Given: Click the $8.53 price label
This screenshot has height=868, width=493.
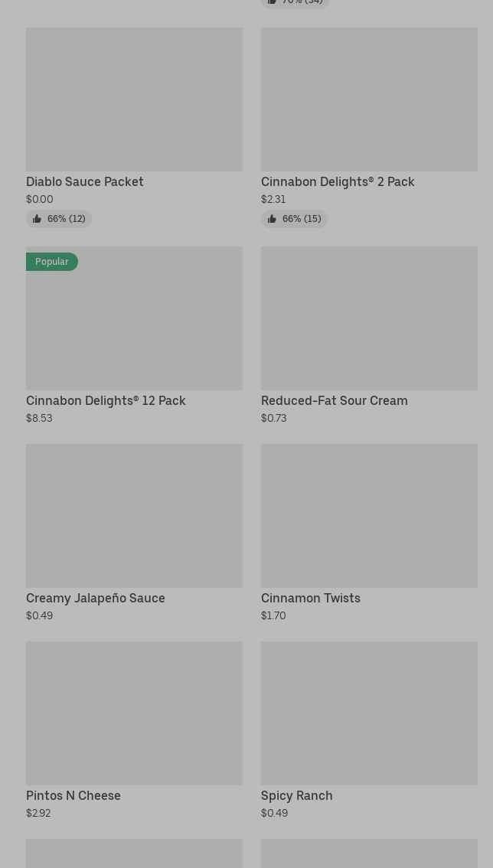Looking at the screenshot, I should tap(39, 418).
